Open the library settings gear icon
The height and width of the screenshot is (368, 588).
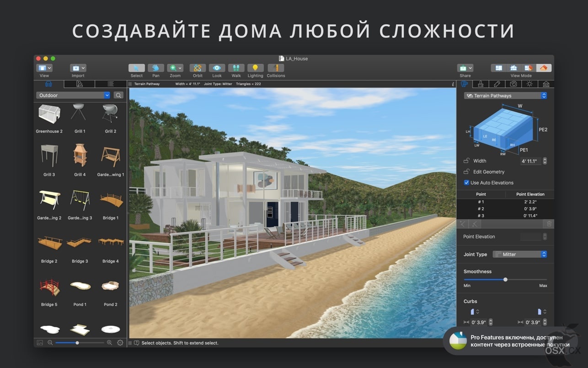click(x=120, y=342)
